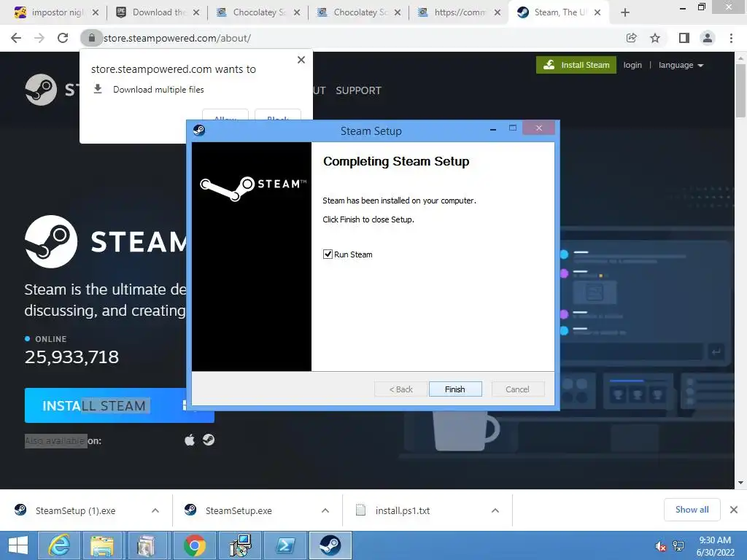The image size is (747, 560).
Task: Click the library taskbar icon beside File Explorer
Action: click(x=145, y=545)
